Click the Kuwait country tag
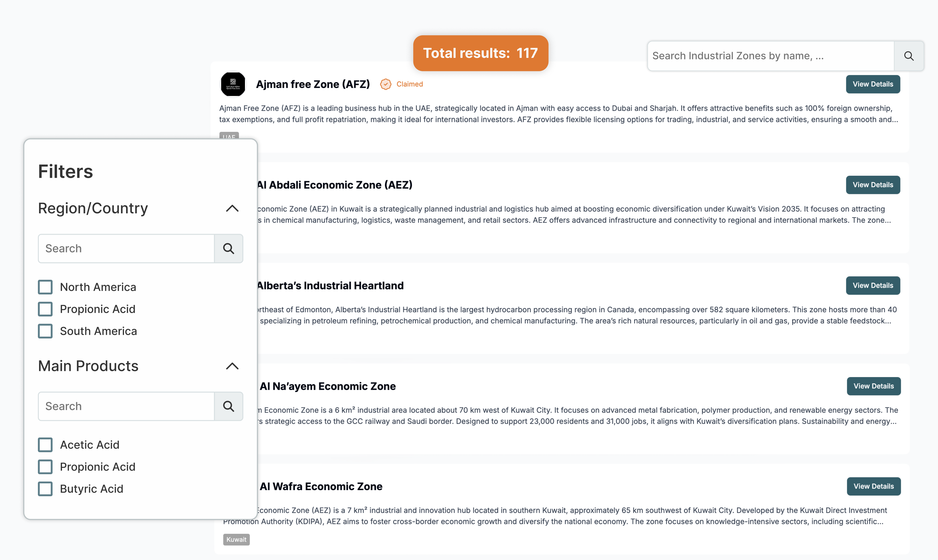This screenshot has width=938, height=560. [x=236, y=539]
